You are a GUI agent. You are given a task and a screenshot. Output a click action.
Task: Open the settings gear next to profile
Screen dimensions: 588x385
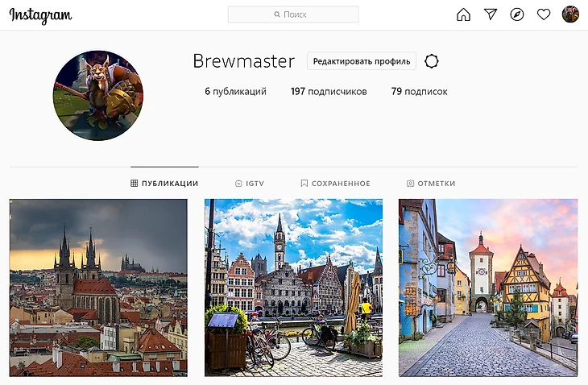[431, 61]
